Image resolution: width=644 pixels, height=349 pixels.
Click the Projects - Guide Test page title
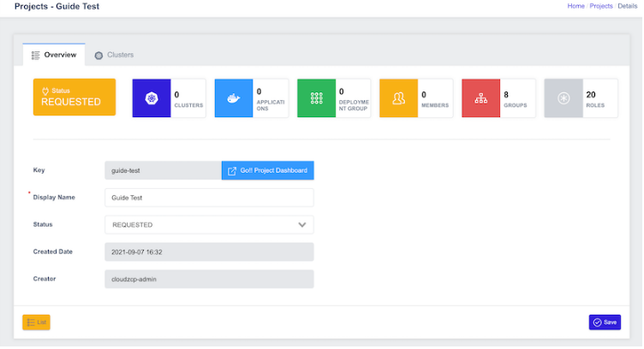click(57, 6)
